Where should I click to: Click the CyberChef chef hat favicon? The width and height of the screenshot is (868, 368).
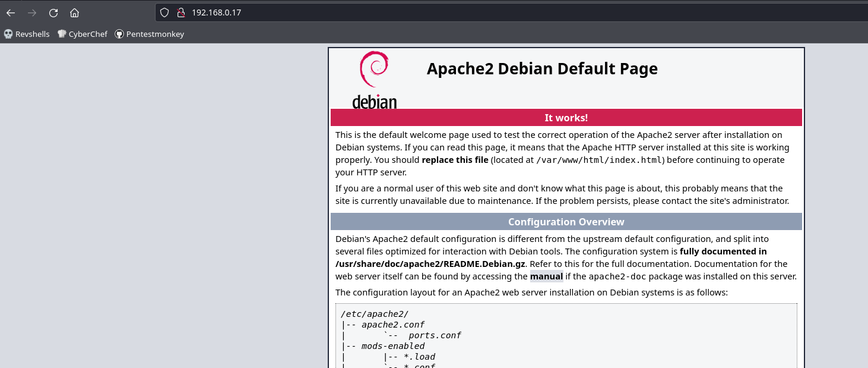(x=62, y=34)
